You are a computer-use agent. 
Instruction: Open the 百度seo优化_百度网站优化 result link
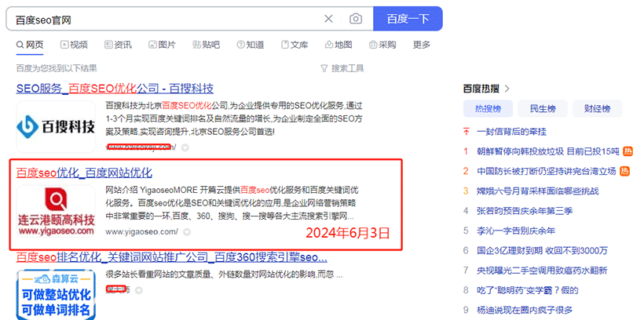coord(84,173)
